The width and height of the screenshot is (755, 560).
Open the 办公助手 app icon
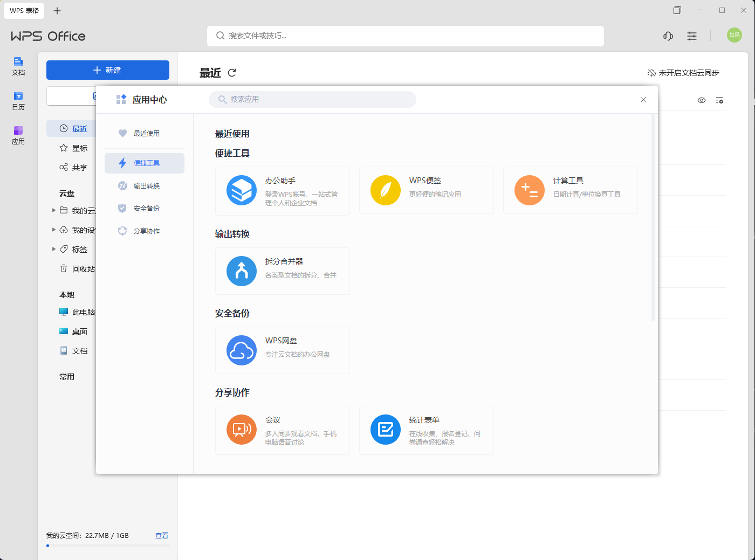pos(242,190)
